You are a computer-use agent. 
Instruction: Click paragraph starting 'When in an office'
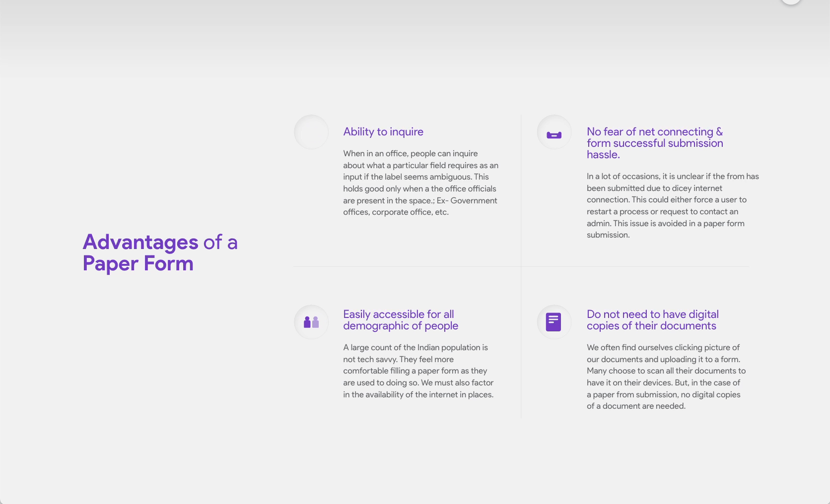point(421,183)
